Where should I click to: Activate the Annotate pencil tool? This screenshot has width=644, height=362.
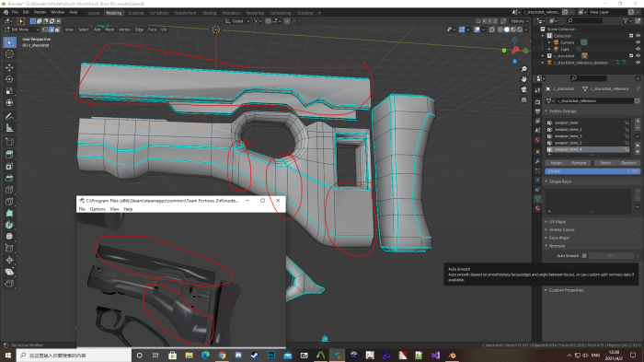[9, 116]
